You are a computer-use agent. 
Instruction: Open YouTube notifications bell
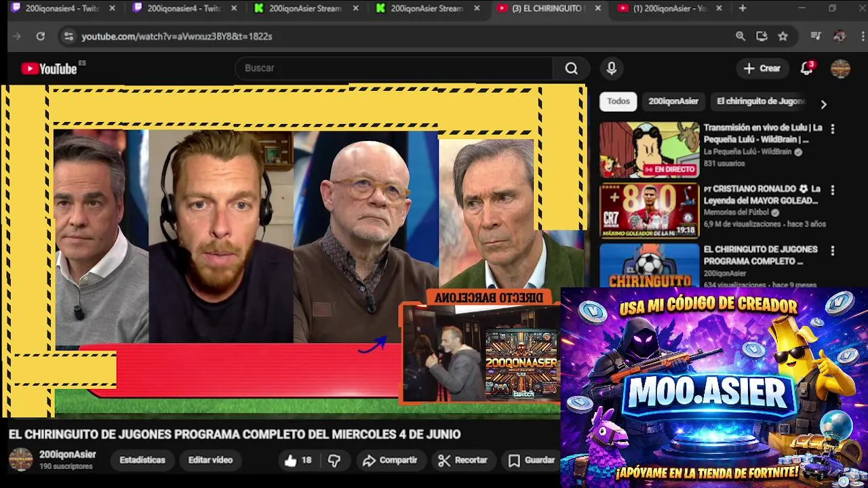point(806,68)
